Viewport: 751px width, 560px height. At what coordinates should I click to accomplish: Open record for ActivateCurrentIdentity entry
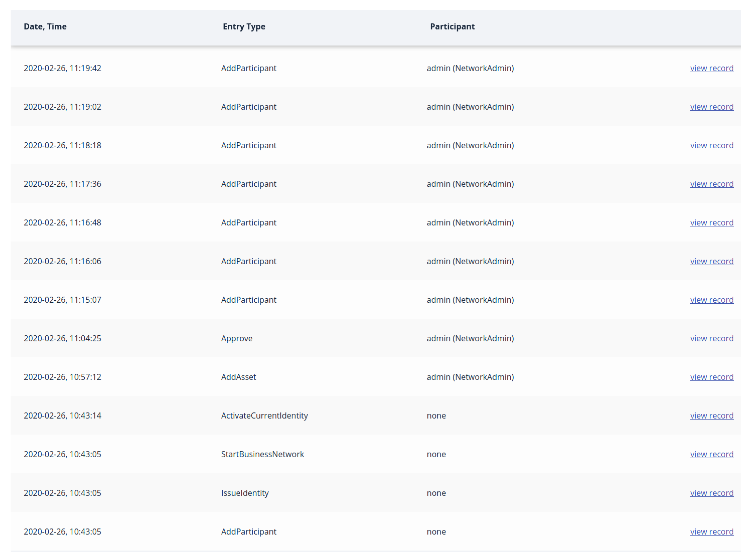[x=711, y=416]
